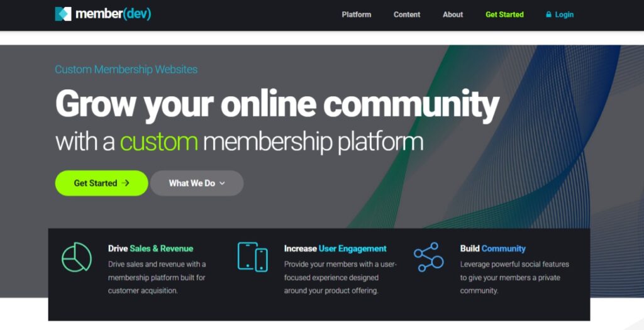The image size is (644, 330).
Task: Click the member(dev) logo icon
Action: (64, 14)
